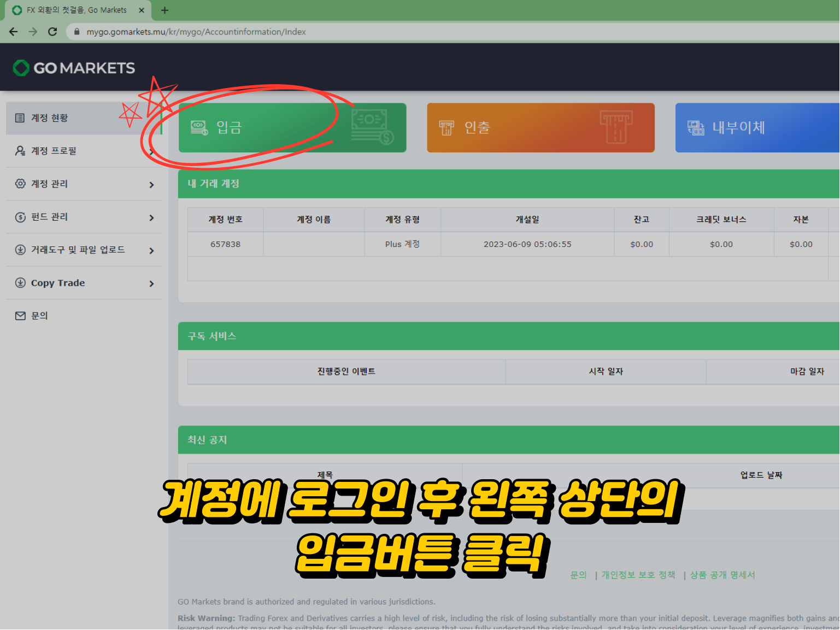Open 계정 프로필 sidebar item
This screenshot has width=840, height=630.
(x=83, y=151)
